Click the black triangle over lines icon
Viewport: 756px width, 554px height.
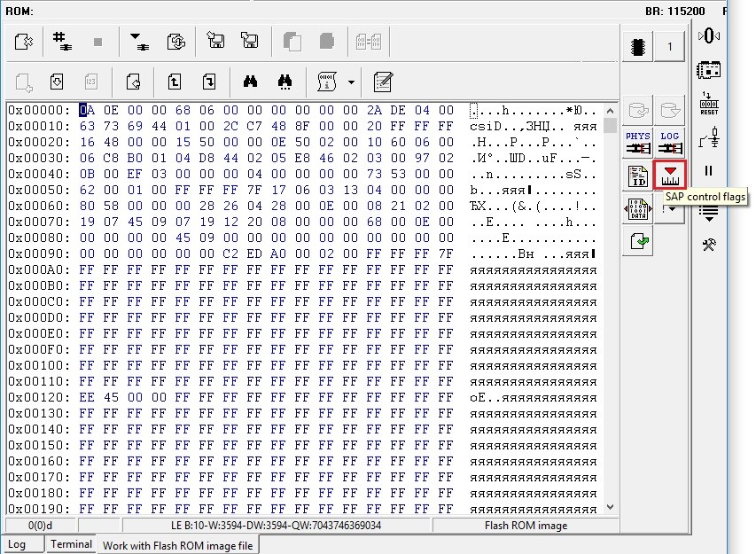click(139, 42)
